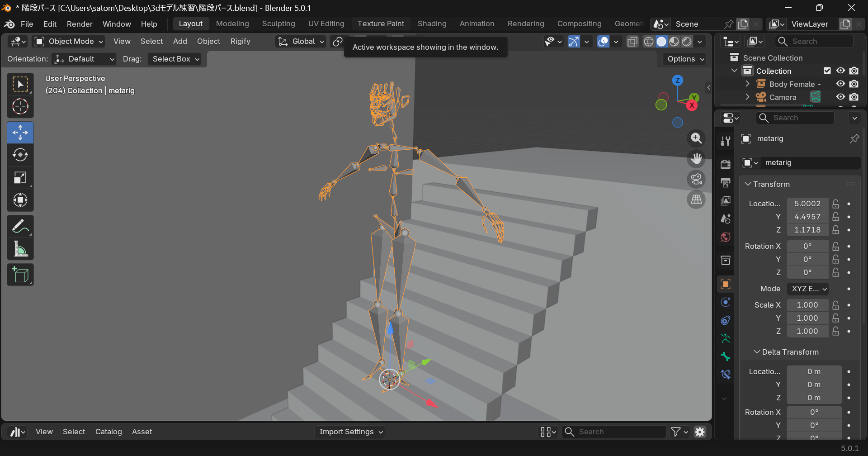Screen dimensions: 868x456
Task: Select the Rotate tool in the toolbar
Action: pos(20,155)
